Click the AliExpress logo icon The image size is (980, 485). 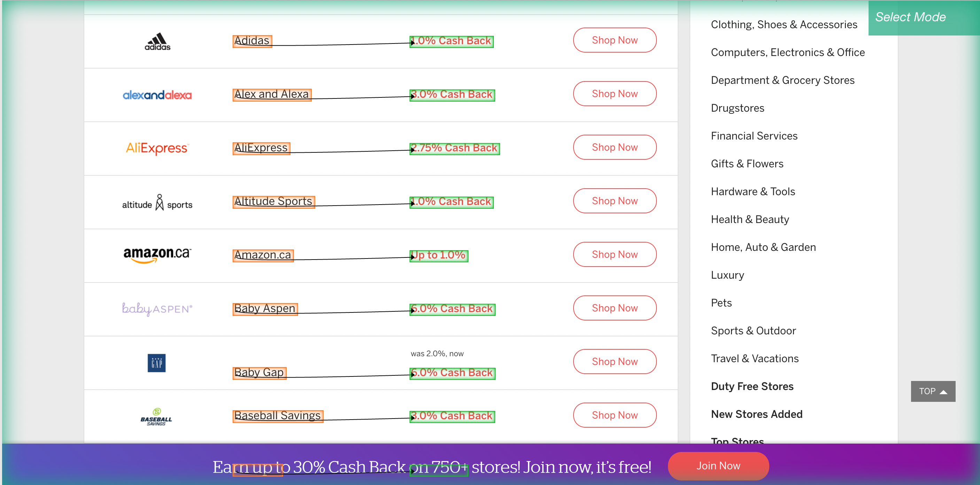point(156,147)
